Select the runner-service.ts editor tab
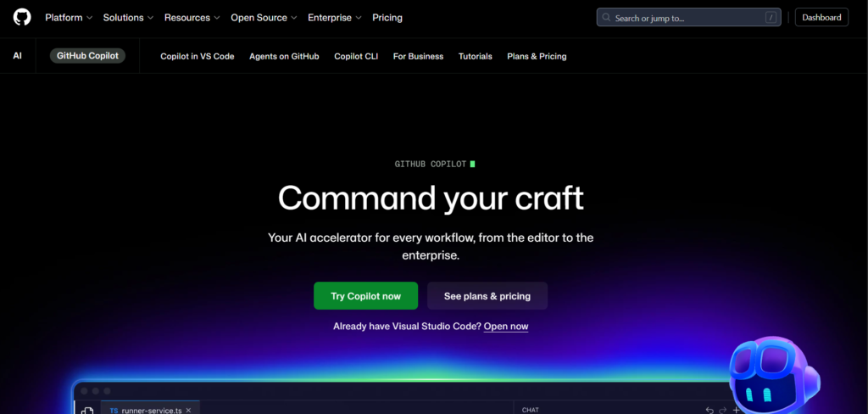This screenshot has width=868, height=414. click(150, 408)
